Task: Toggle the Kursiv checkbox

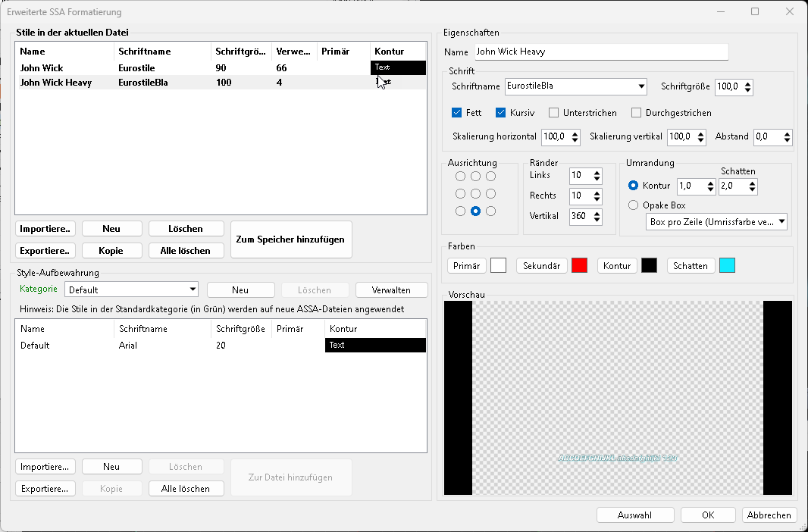Action: [x=500, y=113]
